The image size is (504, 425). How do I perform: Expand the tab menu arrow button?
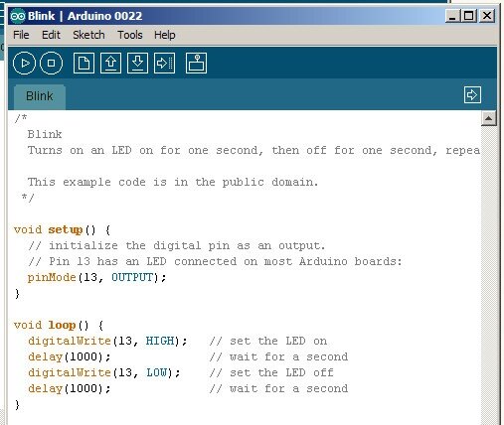pos(472,95)
